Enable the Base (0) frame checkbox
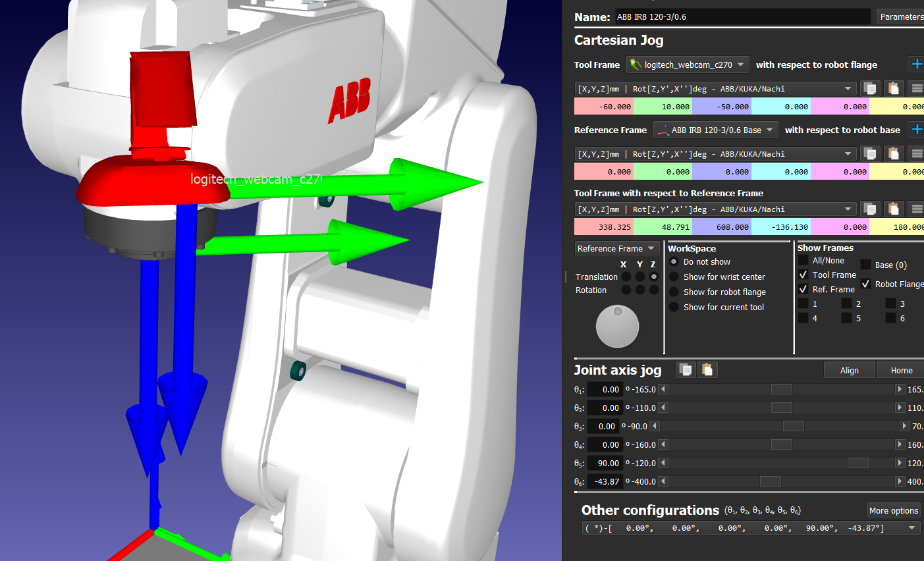 tap(865, 265)
